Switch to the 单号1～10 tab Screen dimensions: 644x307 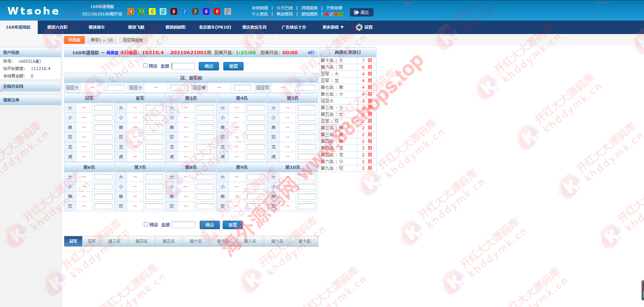coord(101,40)
